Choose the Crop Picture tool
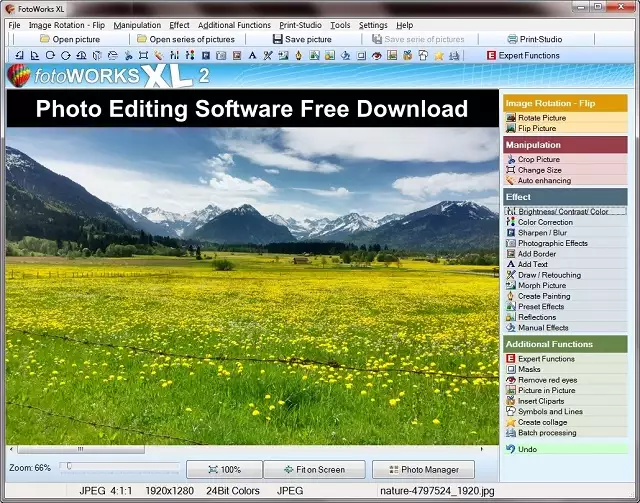Screen dimensions: 640x503 coord(538,160)
